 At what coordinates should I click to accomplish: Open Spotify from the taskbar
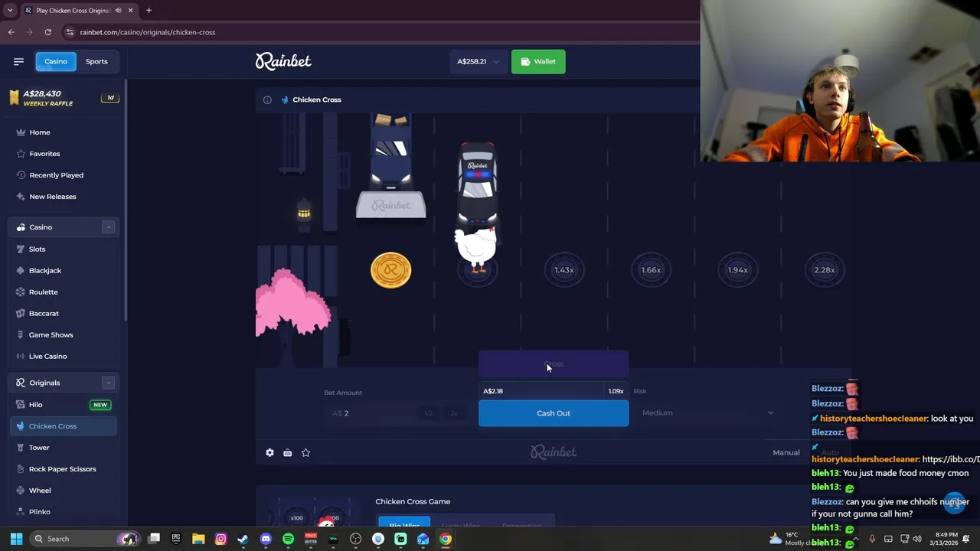coord(288,539)
